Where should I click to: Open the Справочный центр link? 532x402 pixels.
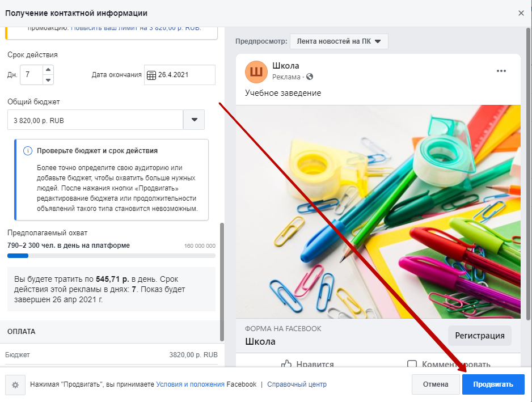tap(297, 384)
